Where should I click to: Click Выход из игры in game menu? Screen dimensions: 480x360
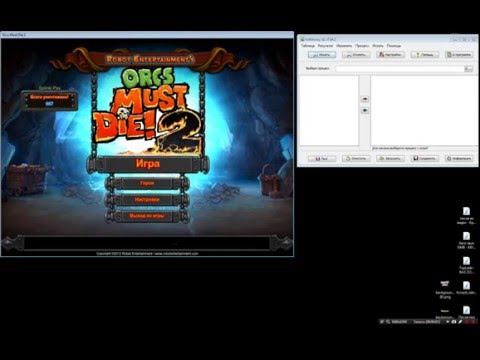[147, 216]
